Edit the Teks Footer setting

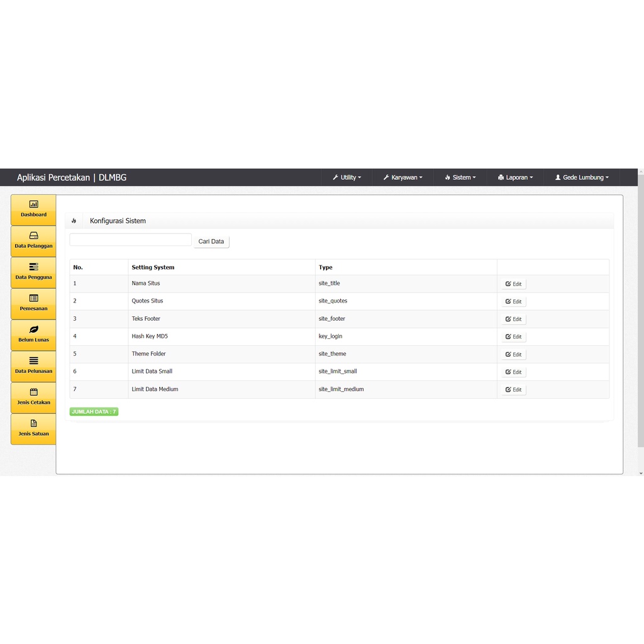(x=513, y=319)
